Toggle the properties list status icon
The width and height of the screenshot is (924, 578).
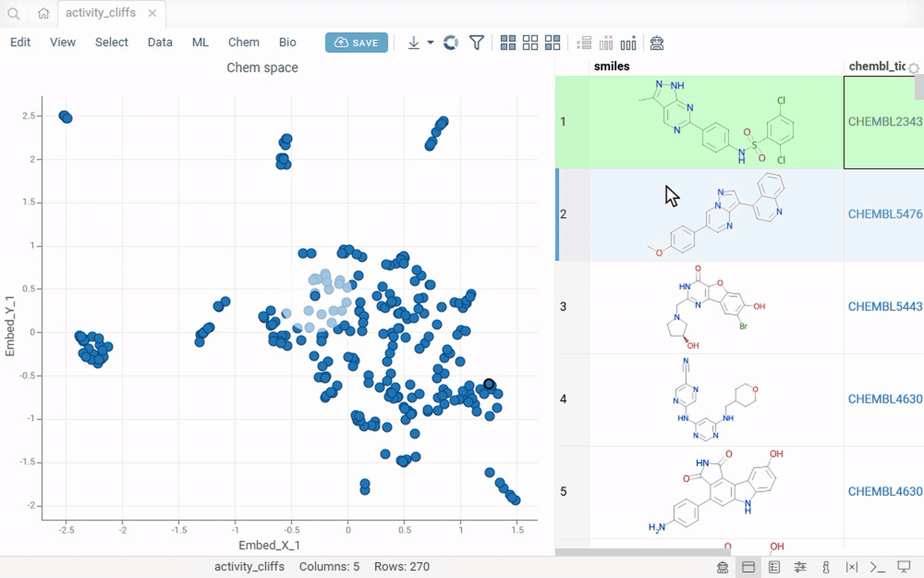point(774,567)
